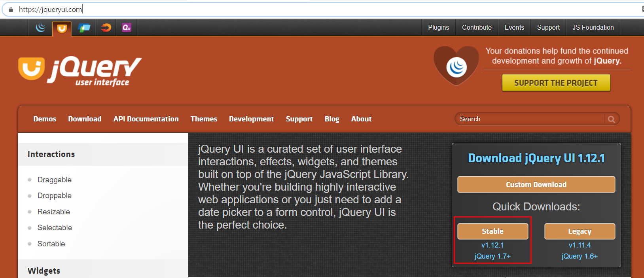
Task: Open the Contribute link in top bar
Action: 477,28
